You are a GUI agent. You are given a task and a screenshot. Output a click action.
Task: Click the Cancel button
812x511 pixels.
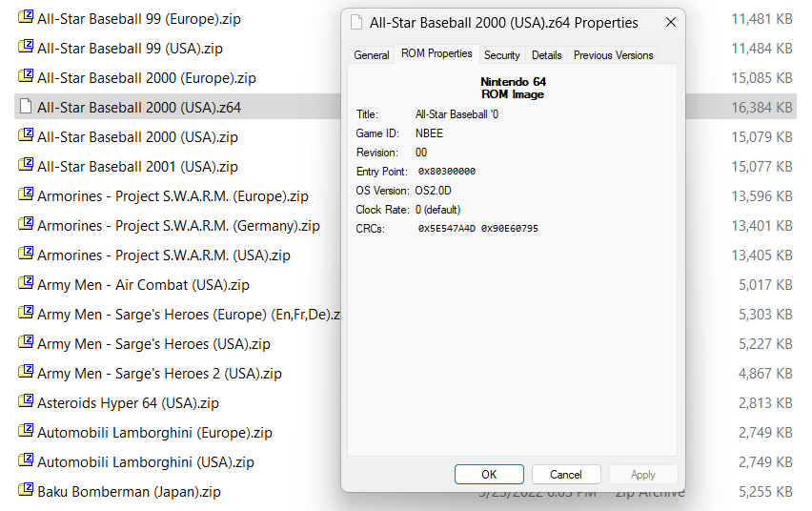click(566, 474)
